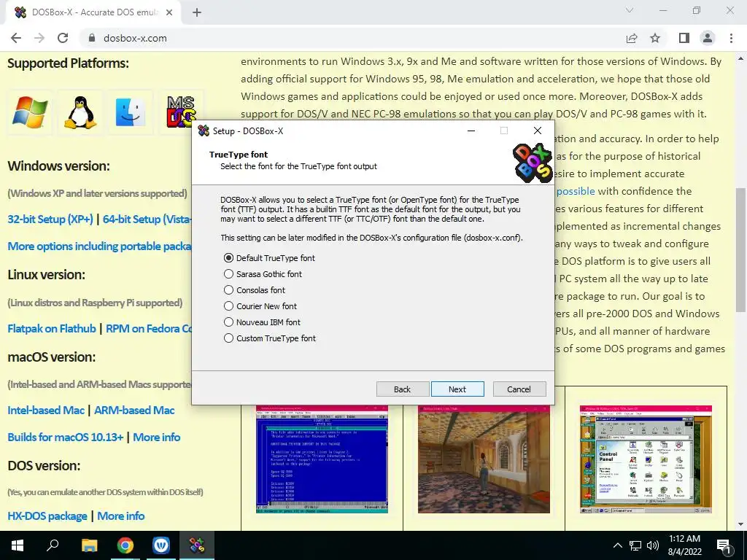Open the blue DOS text editor screenshot thumbnail
Viewport: 747px width, 560px height.
(322, 459)
